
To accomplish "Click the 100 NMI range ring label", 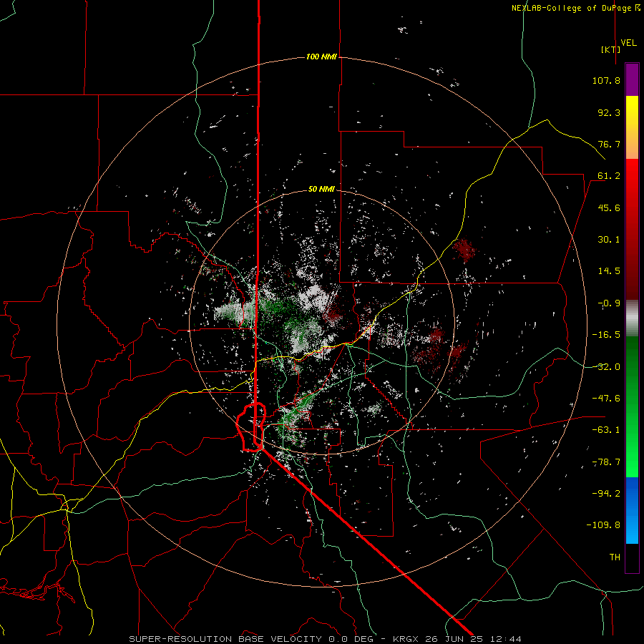I will click(321, 57).
